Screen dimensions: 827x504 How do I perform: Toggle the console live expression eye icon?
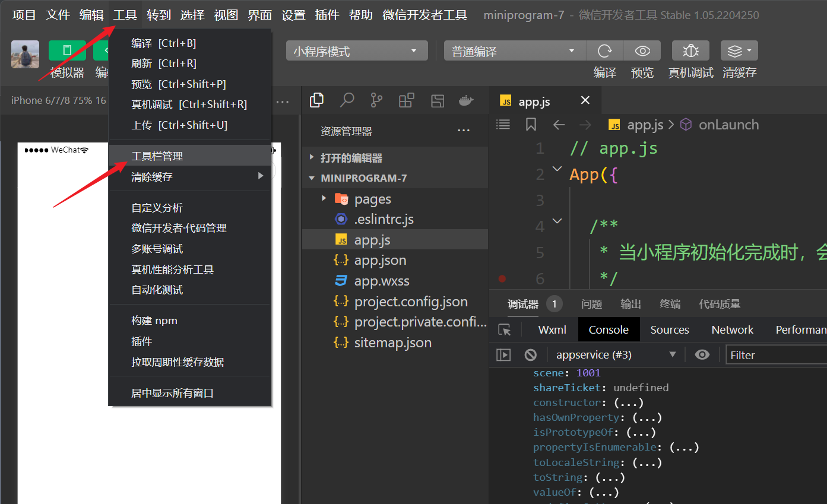pyautogui.click(x=702, y=355)
